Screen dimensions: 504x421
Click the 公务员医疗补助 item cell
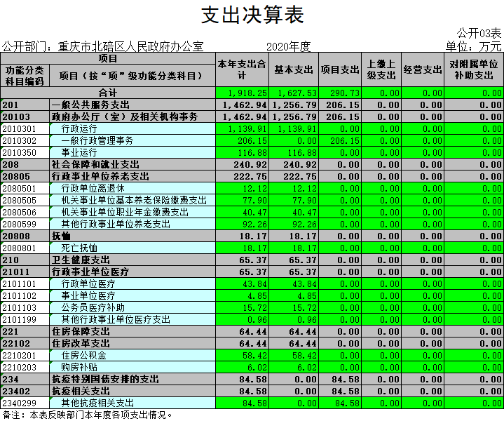coord(132,307)
